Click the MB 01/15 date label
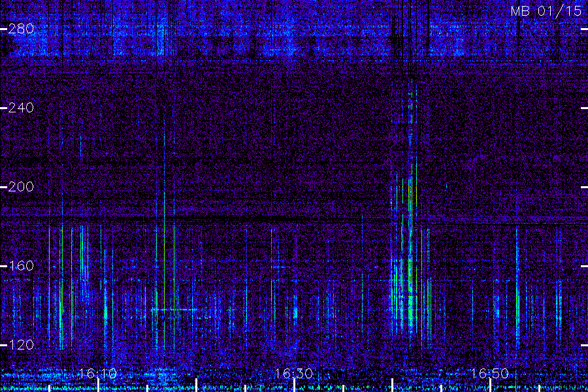Image resolution: width=588 pixels, height=392 pixels. pyautogui.click(x=546, y=11)
